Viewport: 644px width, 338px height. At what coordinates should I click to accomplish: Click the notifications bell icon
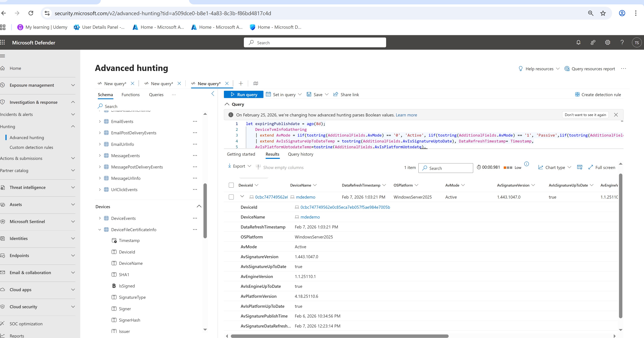pyautogui.click(x=578, y=42)
